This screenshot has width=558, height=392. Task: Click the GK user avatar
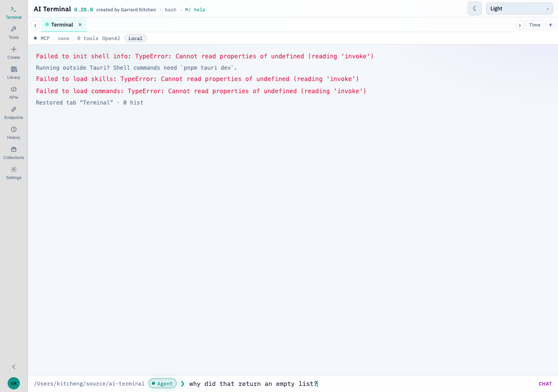pyautogui.click(x=14, y=383)
